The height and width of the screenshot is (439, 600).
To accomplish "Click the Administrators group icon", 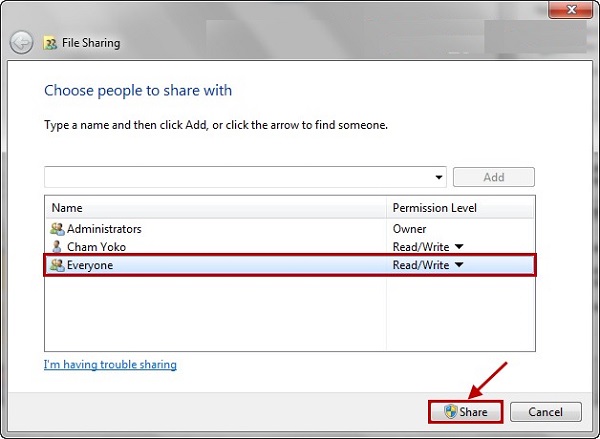I will pyautogui.click(x=56, y=229).
